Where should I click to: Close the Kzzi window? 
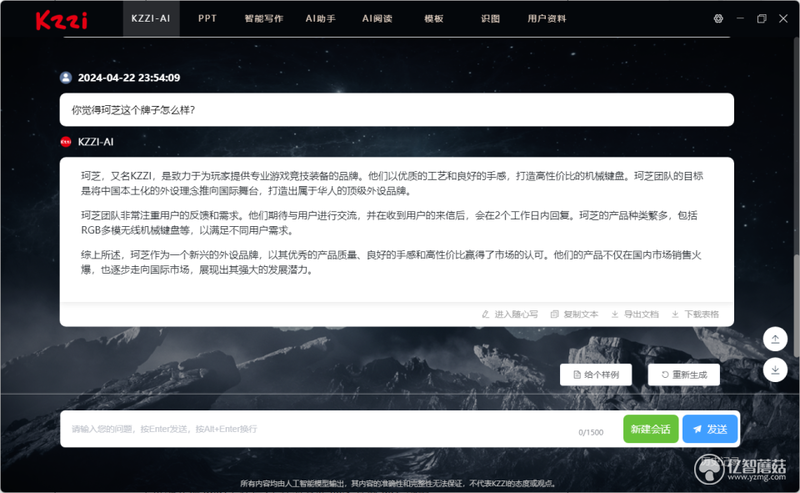[783, 18]
